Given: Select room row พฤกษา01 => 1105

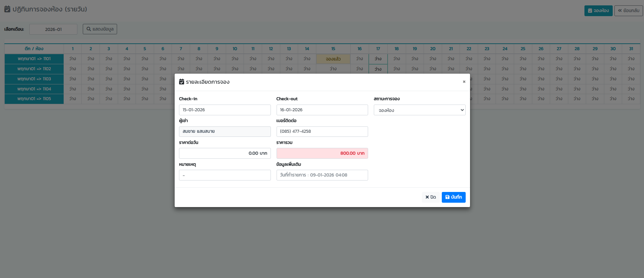Looking at the screenshot, I should tap(34, 99).
